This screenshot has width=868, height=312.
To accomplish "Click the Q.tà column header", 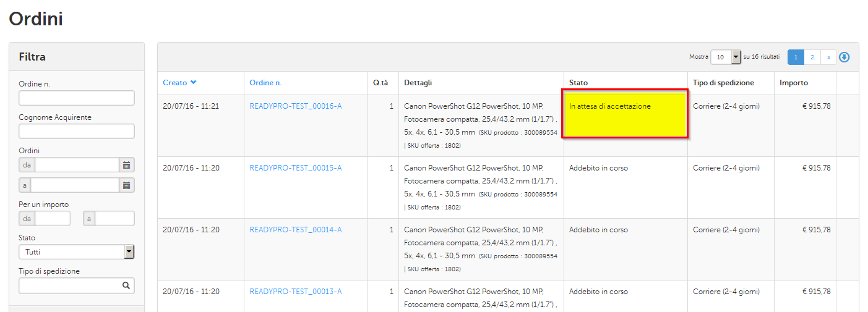I will (380, 83).
